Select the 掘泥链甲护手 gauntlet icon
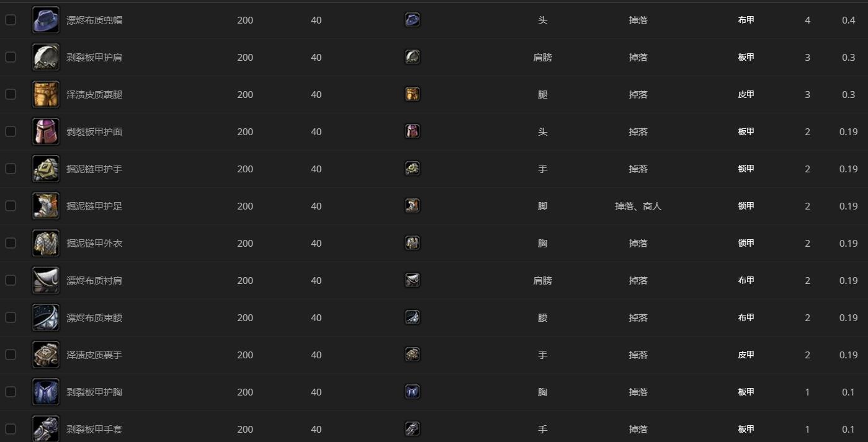Image resolution: width=868 pixels, height=442 pixels. 45,169
